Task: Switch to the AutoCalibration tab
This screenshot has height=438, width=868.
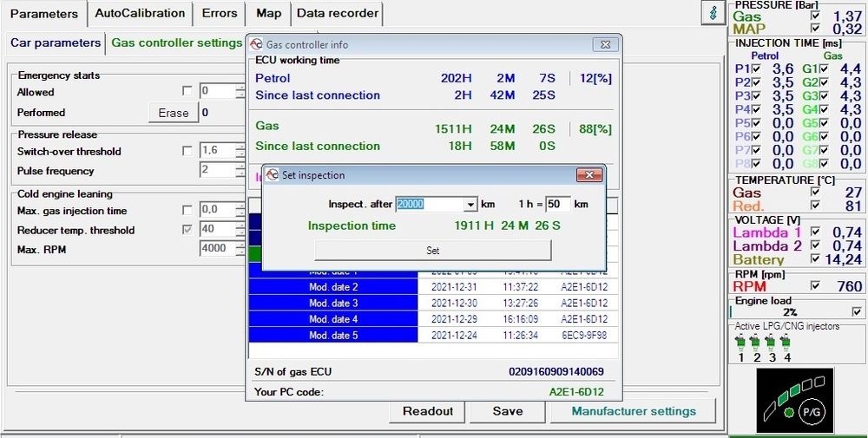Action: pyautogui.click(x=140, y=13)
